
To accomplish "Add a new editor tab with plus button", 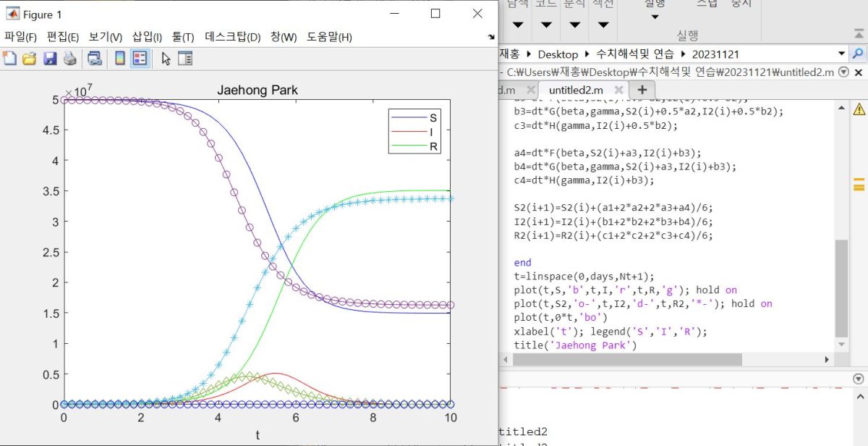I will coord(642,90).
